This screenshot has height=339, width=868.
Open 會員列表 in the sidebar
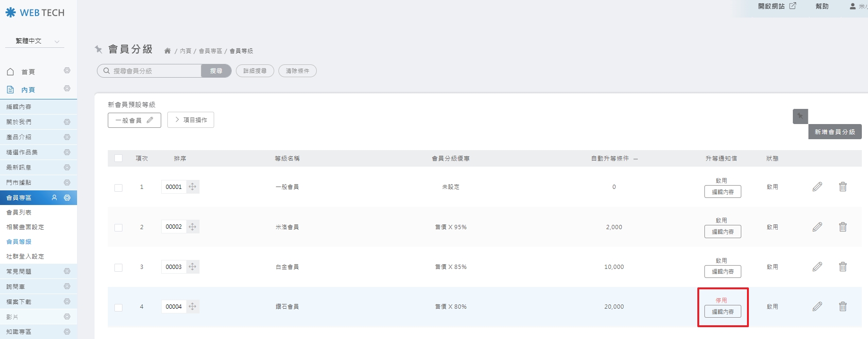tap(19, 213)
